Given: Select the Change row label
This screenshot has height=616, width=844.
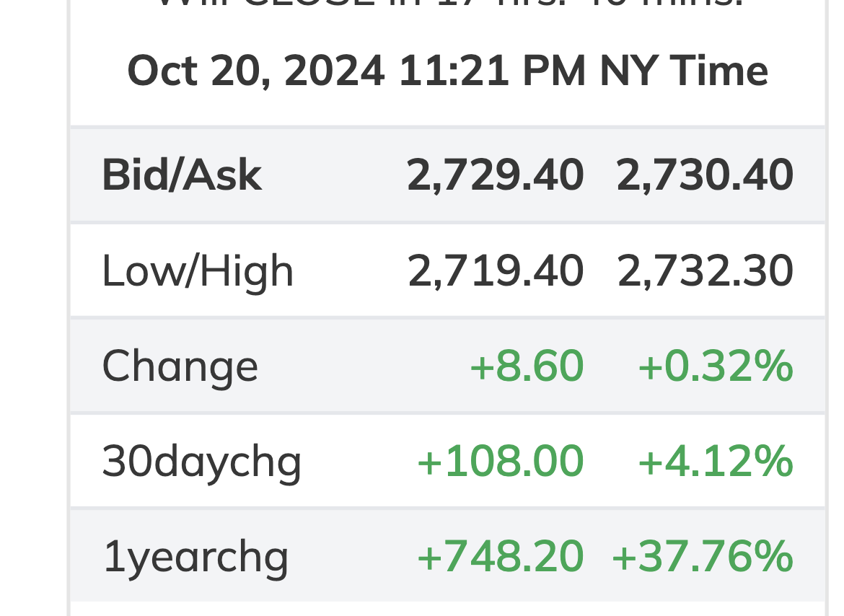Looking at the screenshot, I should coord(180,366).
